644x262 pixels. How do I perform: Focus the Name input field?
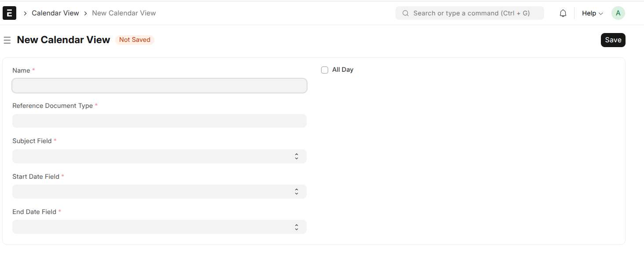[x=159, y=86]
